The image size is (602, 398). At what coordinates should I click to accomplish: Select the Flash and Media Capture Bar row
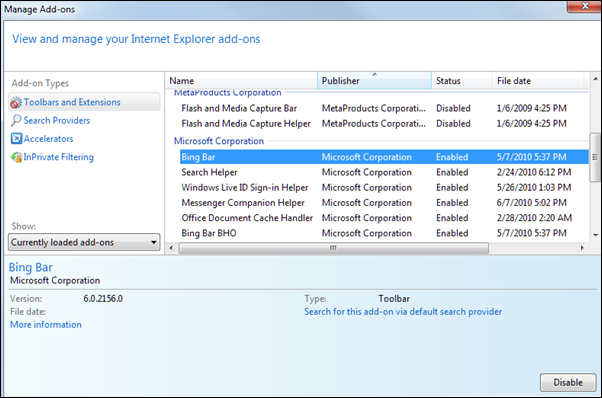coord(384,108)
